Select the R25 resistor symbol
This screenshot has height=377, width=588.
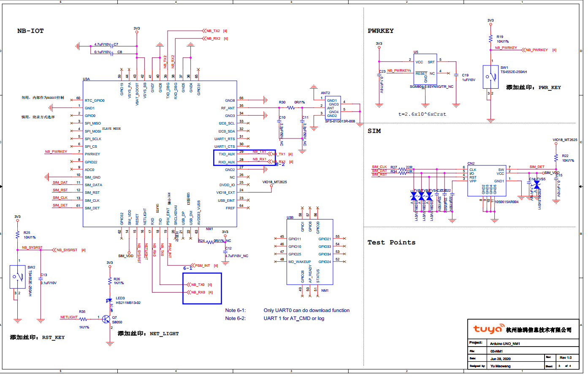(17, 234)
